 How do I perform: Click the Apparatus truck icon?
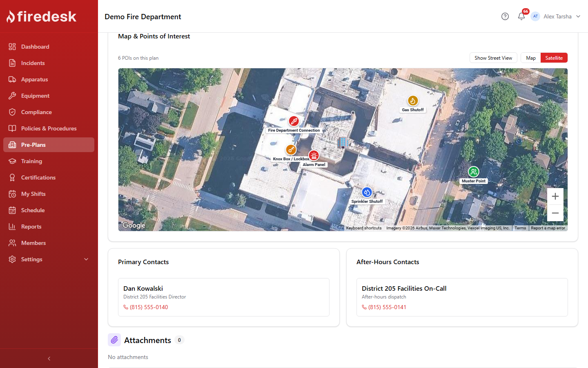point(12,79)
